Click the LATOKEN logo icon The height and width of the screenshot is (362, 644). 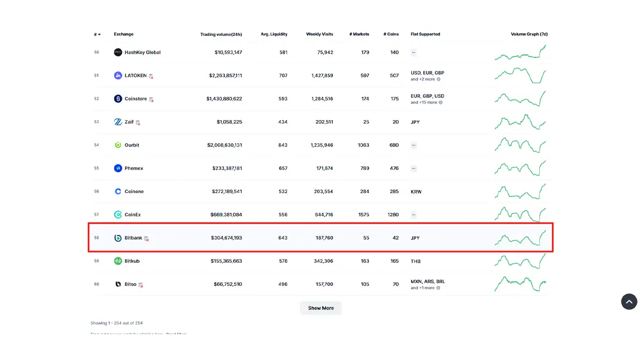pyautogui.click(x=118, y=76)
